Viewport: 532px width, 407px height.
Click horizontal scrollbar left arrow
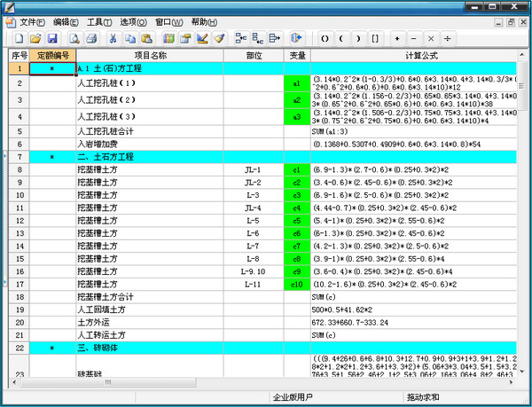click(x=14, y=382)
